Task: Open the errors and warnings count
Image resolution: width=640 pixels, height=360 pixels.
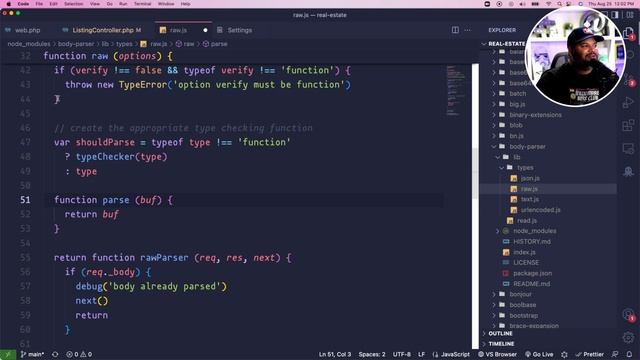Action: click(79, 354)
